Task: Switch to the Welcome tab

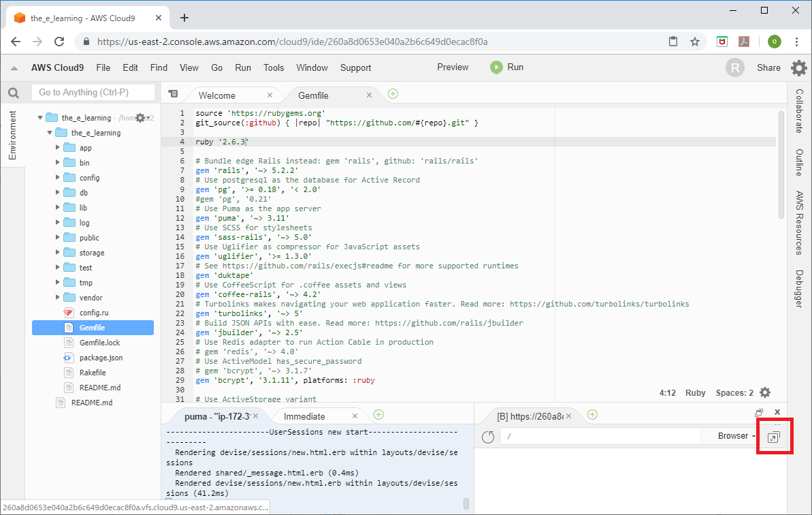Action: (217, 96)
